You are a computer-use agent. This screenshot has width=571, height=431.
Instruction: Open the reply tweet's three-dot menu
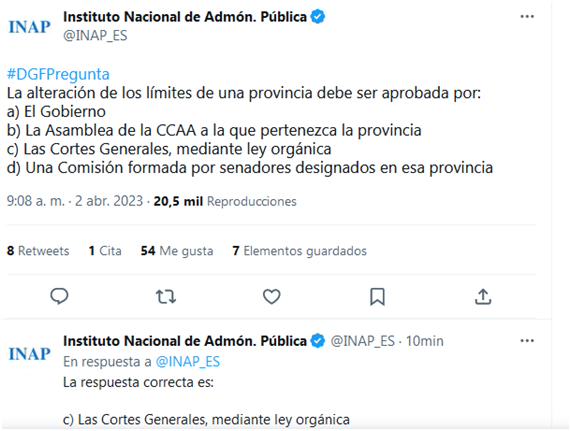[527, 341]
